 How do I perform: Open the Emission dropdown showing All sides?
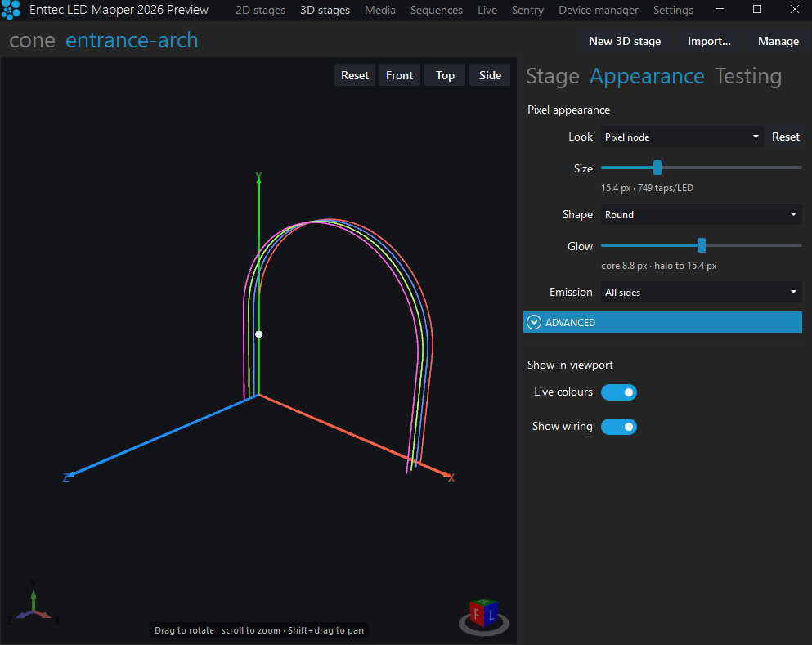click(x=701, y=292)
